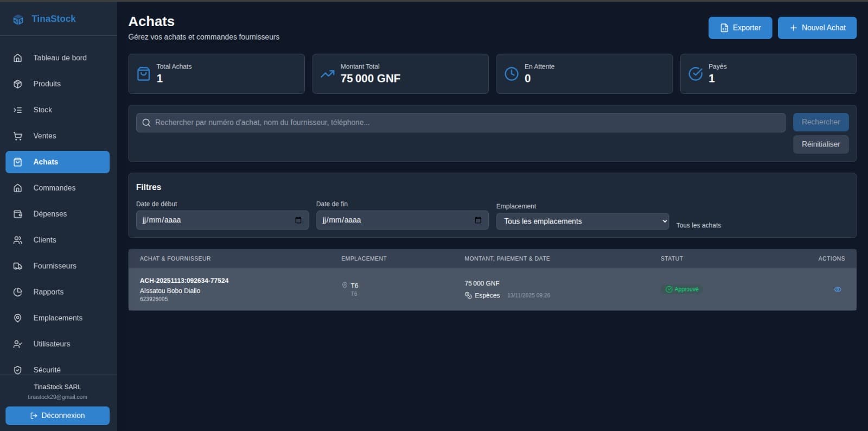Image resolution: width=868 pixels, height=431 pixels.
Task: Navigate to Clients page
Action: click(x=58, y=240)
